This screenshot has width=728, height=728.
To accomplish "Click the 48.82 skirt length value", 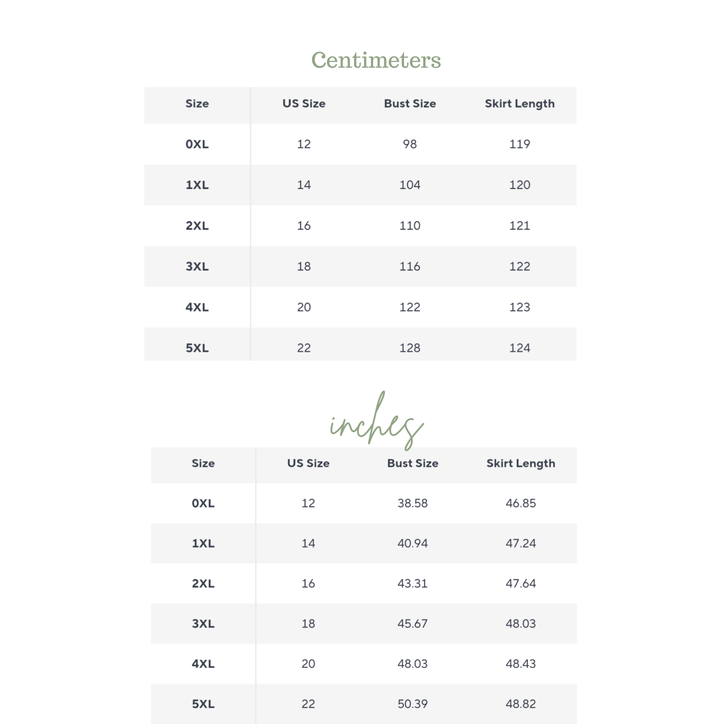I will coord(521,704).
